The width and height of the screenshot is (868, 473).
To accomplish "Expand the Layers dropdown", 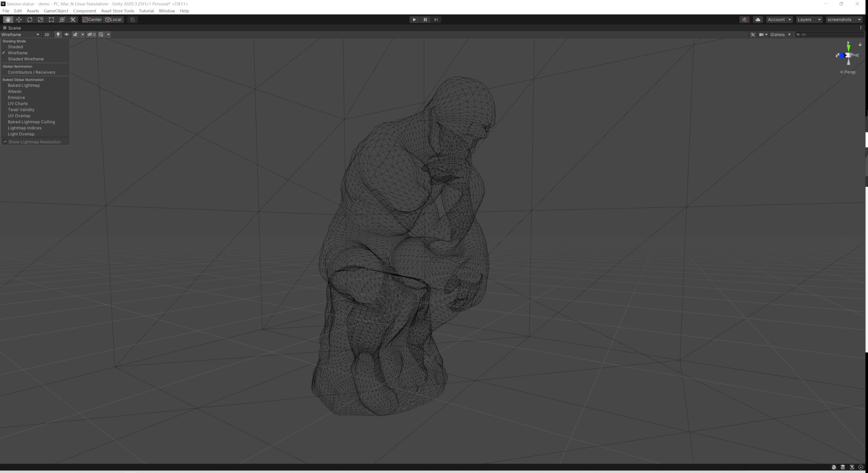I will (x=808, y=19).
